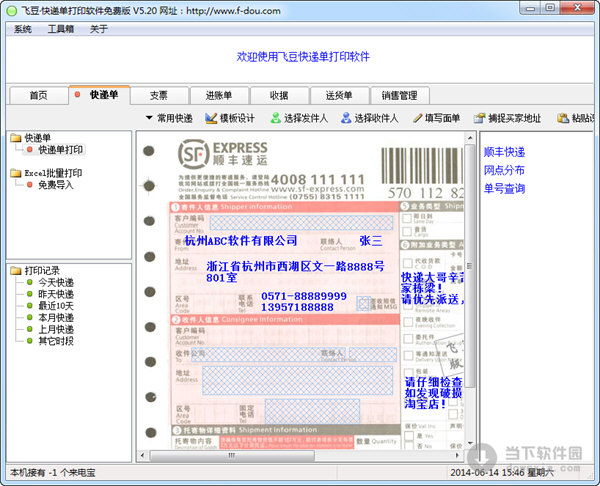Click the consignee 地址 address field
The image size is (600, 486).
297,380
